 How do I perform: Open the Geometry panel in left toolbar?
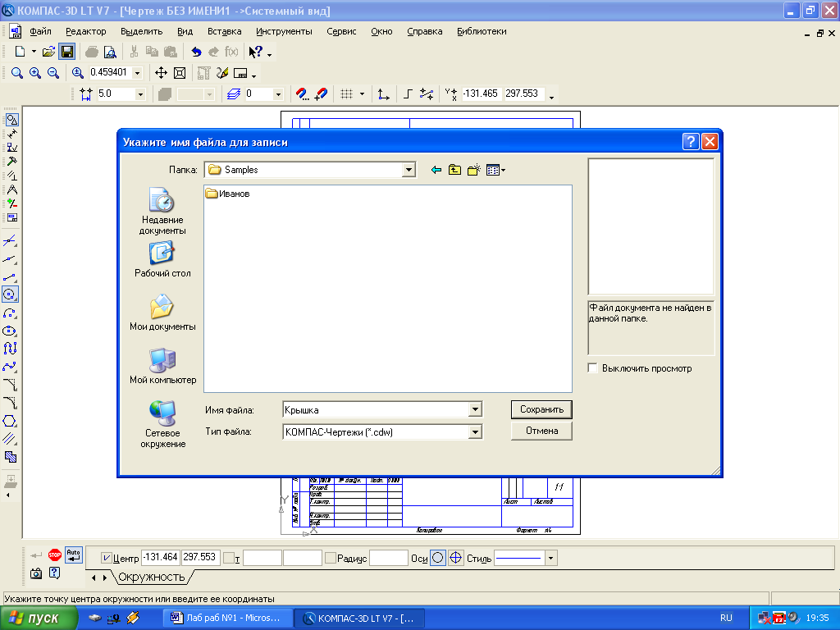tap(11, 120)
